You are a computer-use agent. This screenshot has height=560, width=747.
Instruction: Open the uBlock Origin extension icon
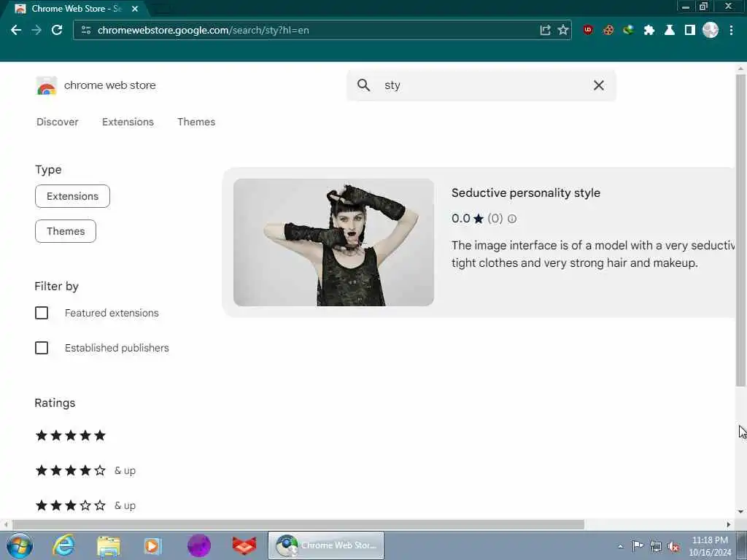click(x=588, y=30)
